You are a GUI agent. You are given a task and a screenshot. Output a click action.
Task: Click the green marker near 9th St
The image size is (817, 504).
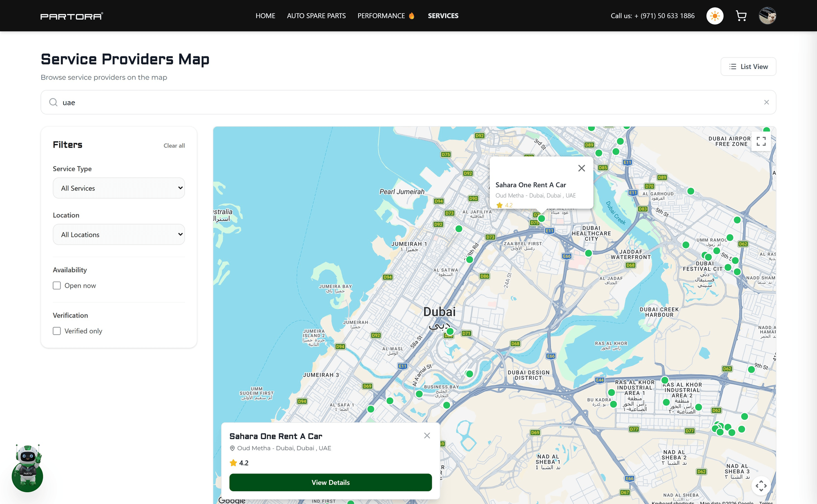[751, 369]
